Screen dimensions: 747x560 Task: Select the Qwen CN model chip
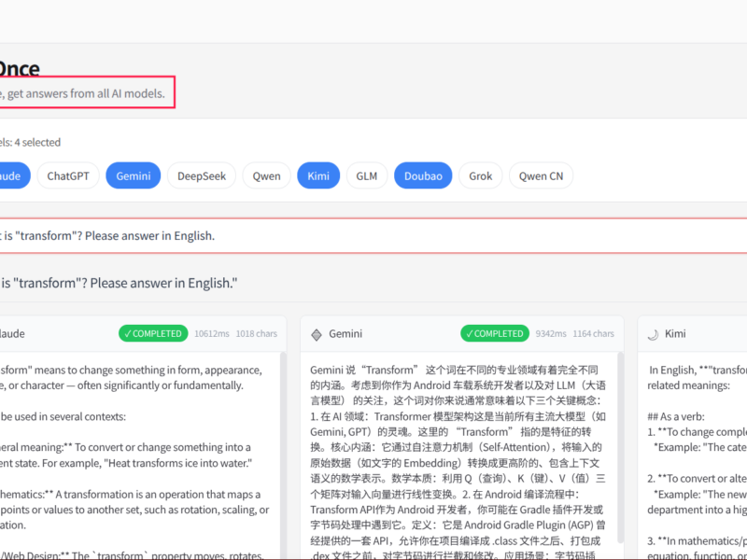[541, 175]
